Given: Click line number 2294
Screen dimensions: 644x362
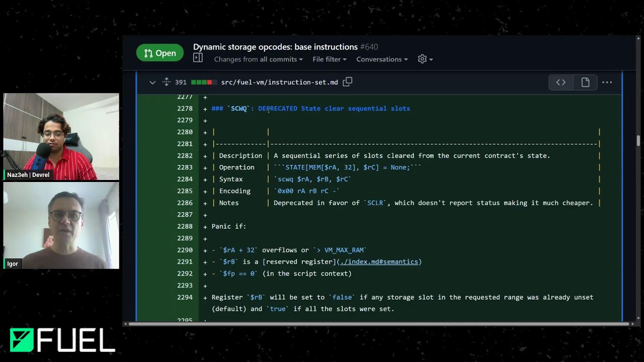Looking at the screenshot, I should [x=185, y=298].
